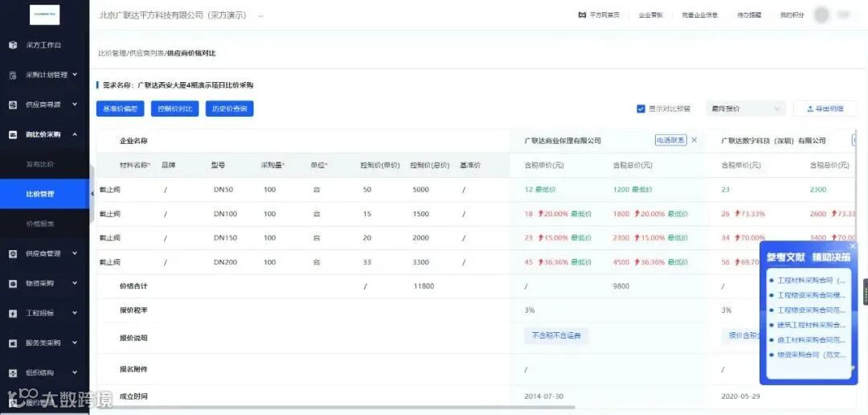The image size is (868, 415).
Task: Go to 企业看板 in top navigation
Action: click(x=650, y=15)
